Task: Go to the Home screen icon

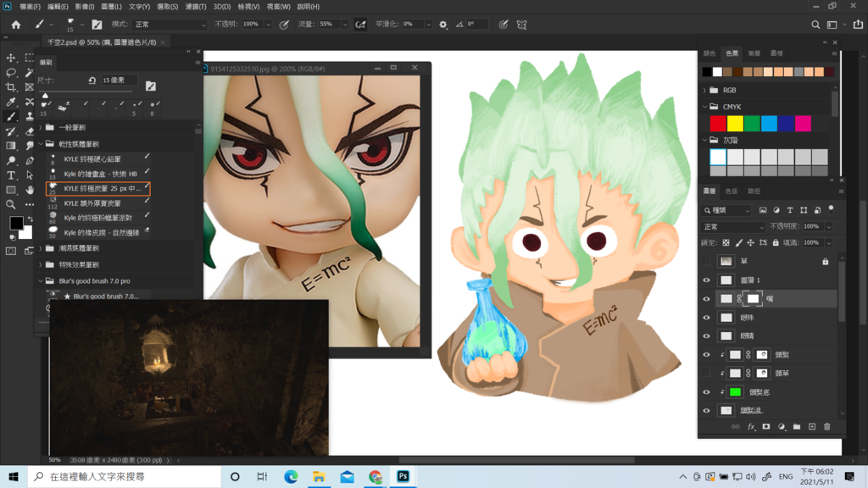Action: (x=15, y=25)
